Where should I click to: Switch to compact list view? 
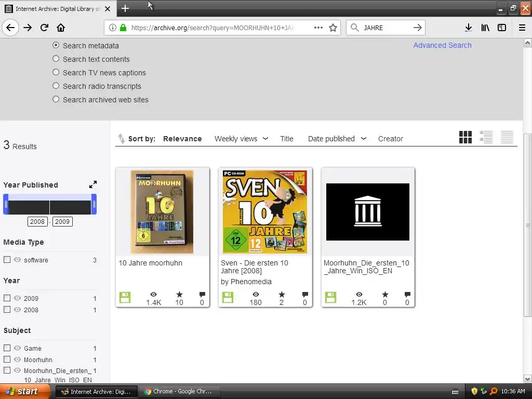coord(507,137)
